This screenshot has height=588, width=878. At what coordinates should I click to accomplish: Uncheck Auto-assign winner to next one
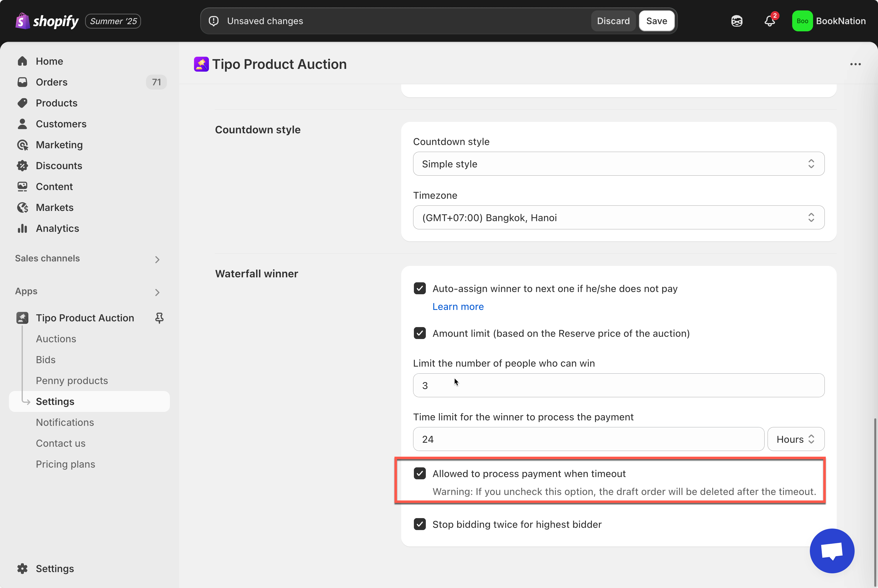(420, 288)
